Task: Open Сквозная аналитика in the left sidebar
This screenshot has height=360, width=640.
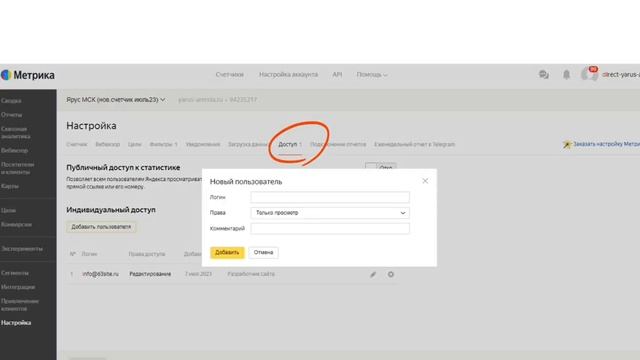Action: click(16, 133)
